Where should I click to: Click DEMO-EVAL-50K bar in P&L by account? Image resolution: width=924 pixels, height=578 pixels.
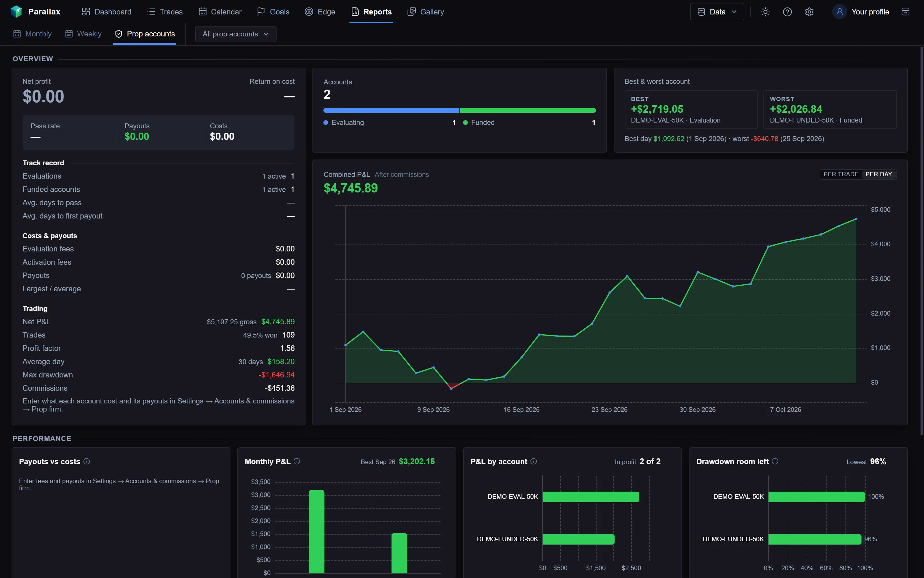(x=591, y=497)
